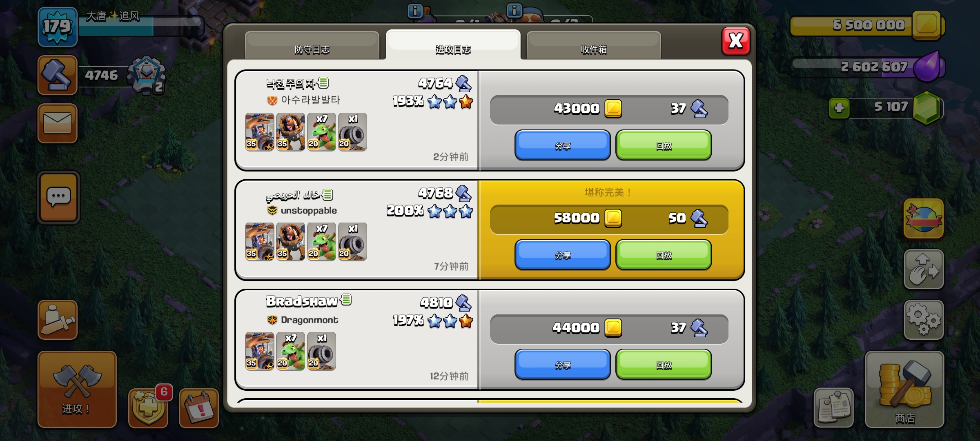980x441 pixels.
Task: Close the battle log with red X
Action: pos(736,41)
